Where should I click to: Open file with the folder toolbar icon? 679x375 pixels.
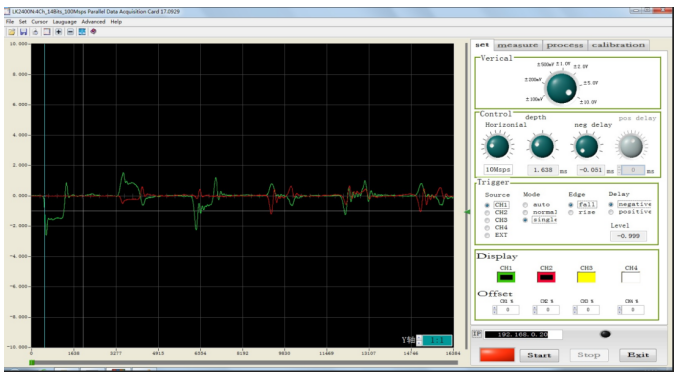pyautogui.click(x=12, y=32)
